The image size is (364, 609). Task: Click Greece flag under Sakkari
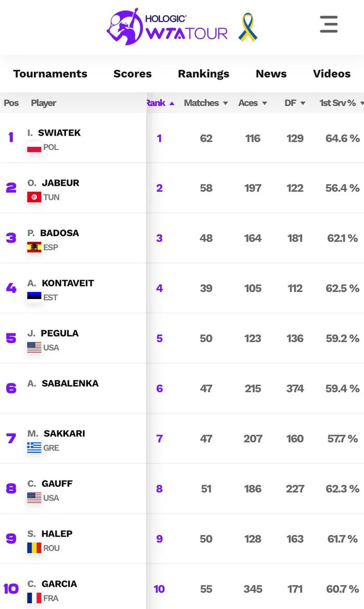[34, 448]
